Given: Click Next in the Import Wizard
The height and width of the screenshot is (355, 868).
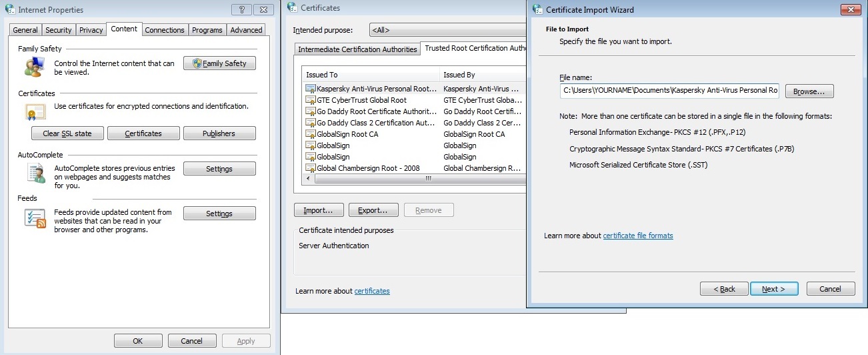Looking at the screenshot, I should [x=774, y=289].
